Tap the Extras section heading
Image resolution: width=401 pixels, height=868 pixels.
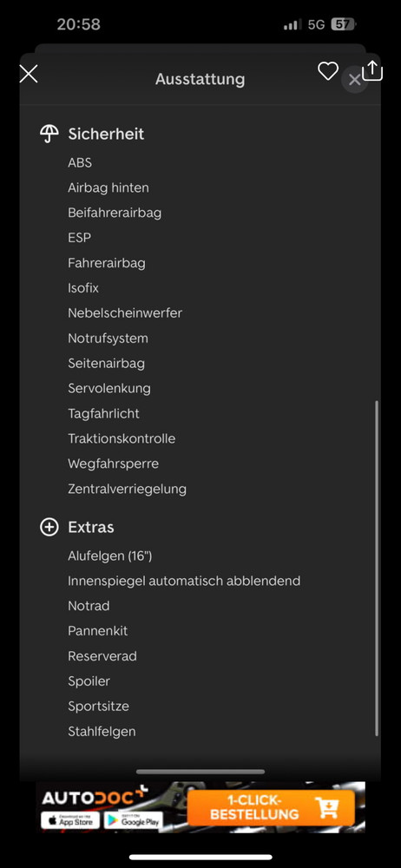[91, 527]
